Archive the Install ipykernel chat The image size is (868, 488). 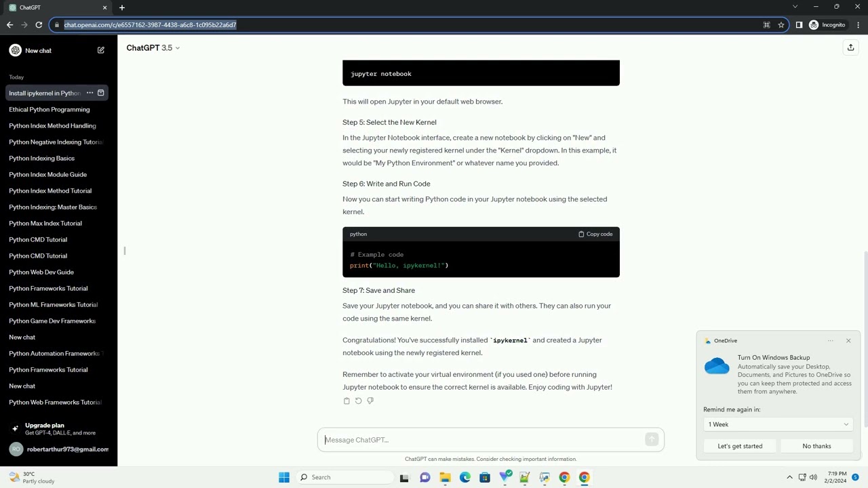coord(101,93)
